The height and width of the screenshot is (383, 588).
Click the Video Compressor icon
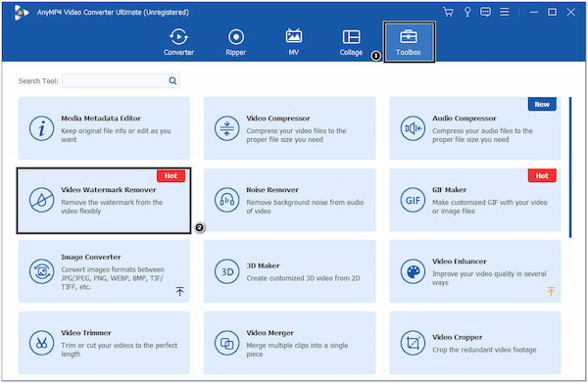[x=227, y=128]
